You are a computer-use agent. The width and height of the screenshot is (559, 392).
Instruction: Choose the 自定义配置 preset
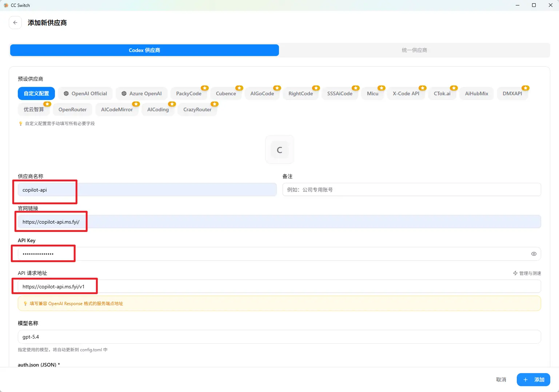tap(36, 93)
